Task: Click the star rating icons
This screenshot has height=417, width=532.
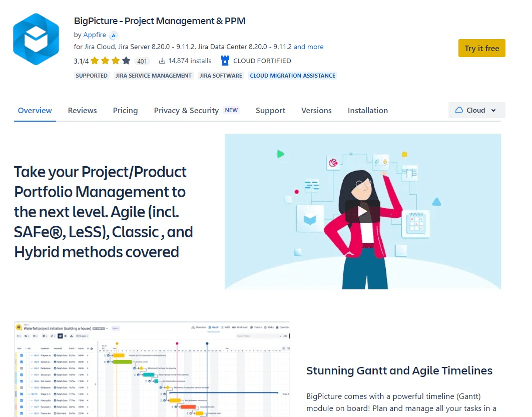Action: 110,61
